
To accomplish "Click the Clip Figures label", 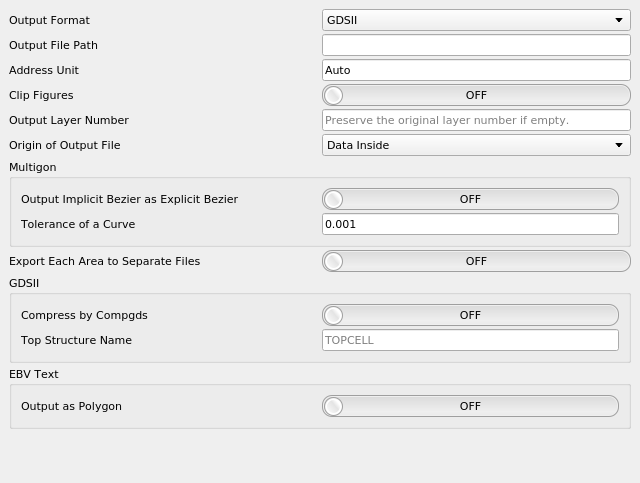I will tap(41, 95).
